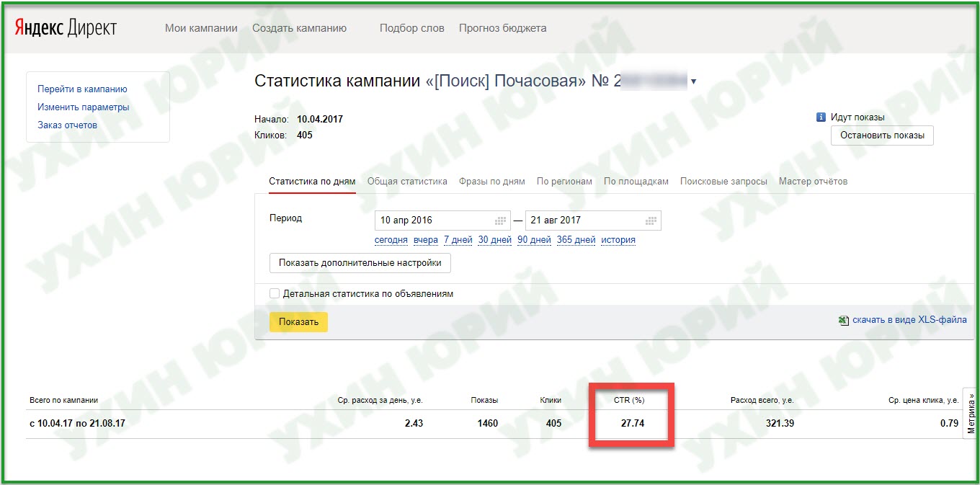Select история period shortcut
Image resolution: width=980 pixels, height=485 pixels.
coord(618,240)
